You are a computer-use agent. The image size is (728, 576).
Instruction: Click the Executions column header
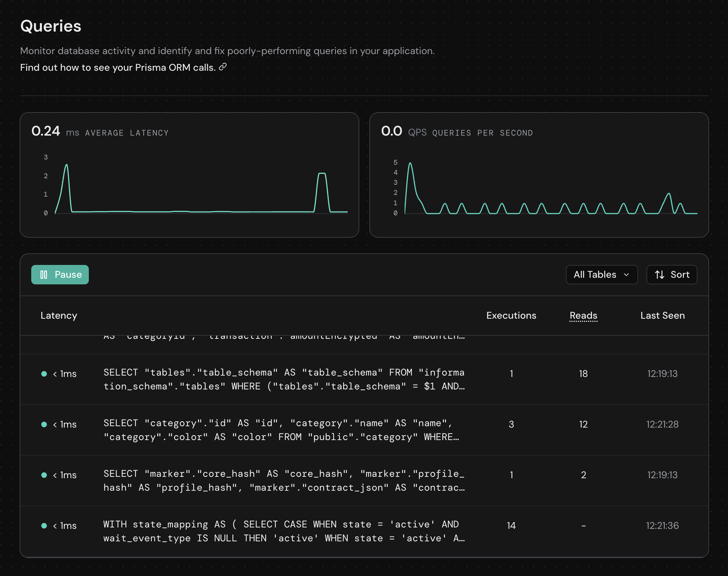pos(511,315)
